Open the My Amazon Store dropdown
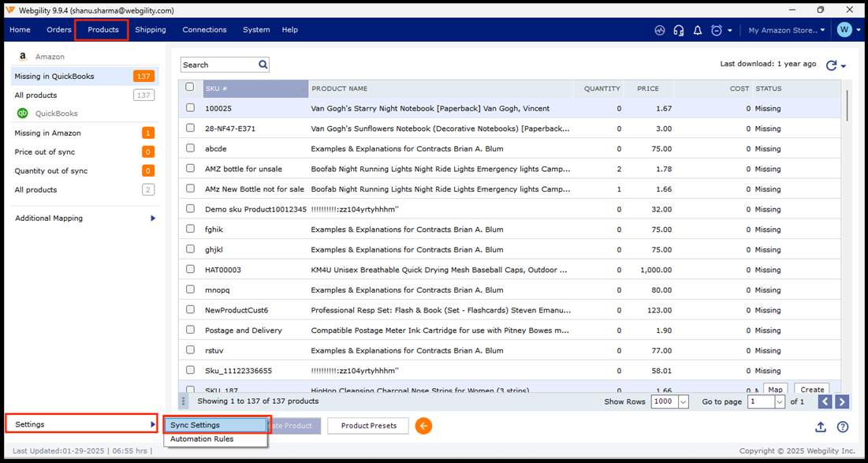Viewport: 868px width, 463px height. 787,30
